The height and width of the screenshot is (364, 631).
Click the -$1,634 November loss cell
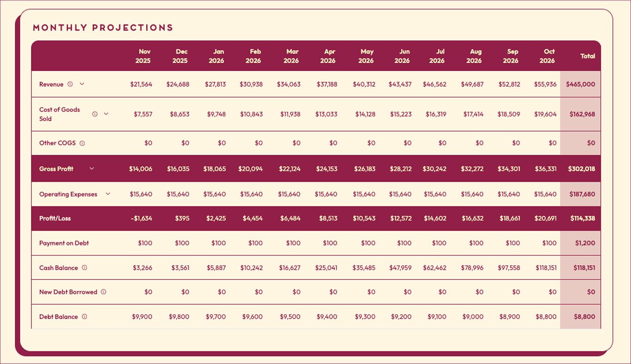point(141,218)
